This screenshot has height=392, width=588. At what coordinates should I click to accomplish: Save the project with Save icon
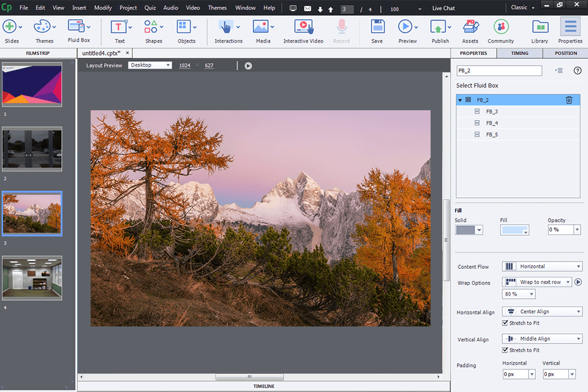377,27
